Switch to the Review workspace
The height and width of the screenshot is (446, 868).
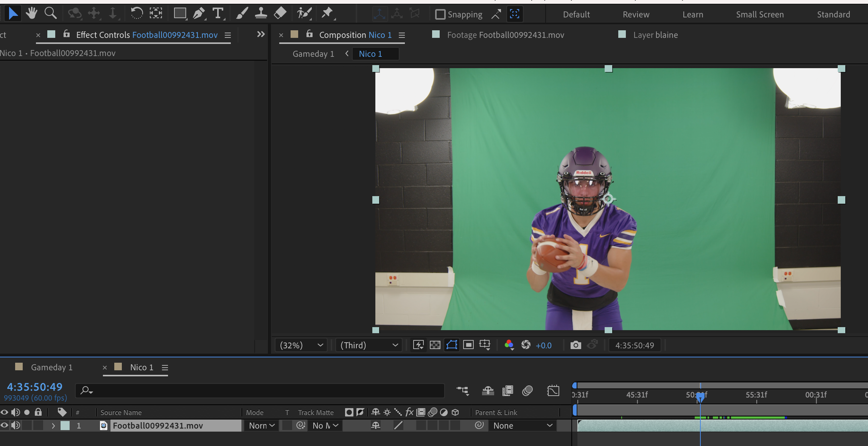click(x=636, y=14)
